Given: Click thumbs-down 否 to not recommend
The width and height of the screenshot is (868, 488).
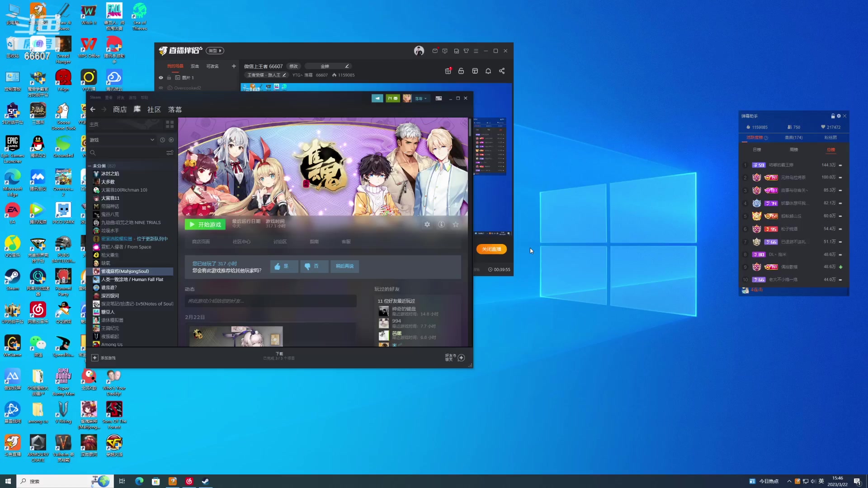Looking at the screenshot, I should pyautogui.click(x=314, y=267).
